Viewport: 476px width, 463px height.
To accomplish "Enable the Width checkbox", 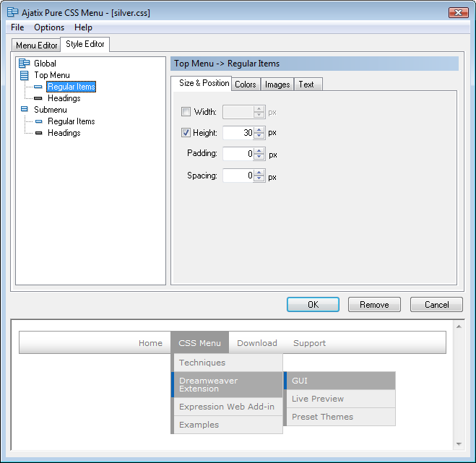I will tap(186, 112).
